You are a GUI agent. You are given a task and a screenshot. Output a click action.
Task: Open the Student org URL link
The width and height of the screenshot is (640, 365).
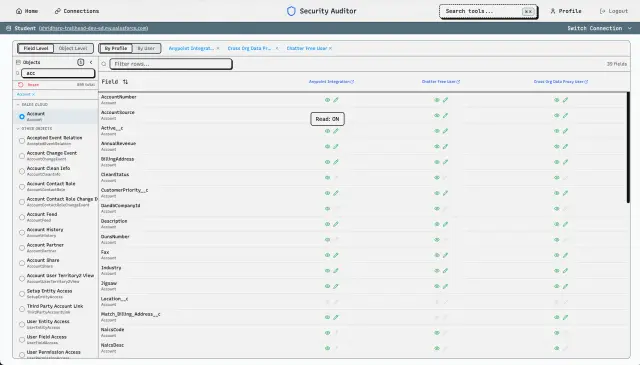click(93, 28)
